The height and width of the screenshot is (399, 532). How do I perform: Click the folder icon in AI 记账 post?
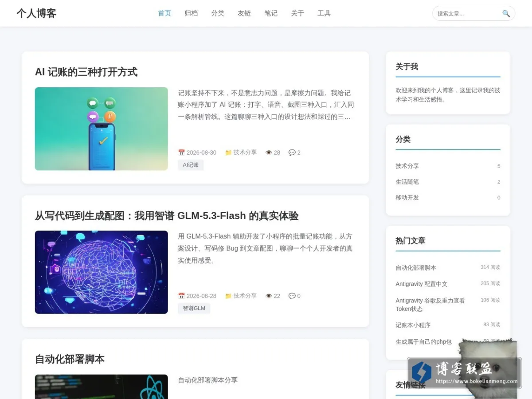coord(228,153)
